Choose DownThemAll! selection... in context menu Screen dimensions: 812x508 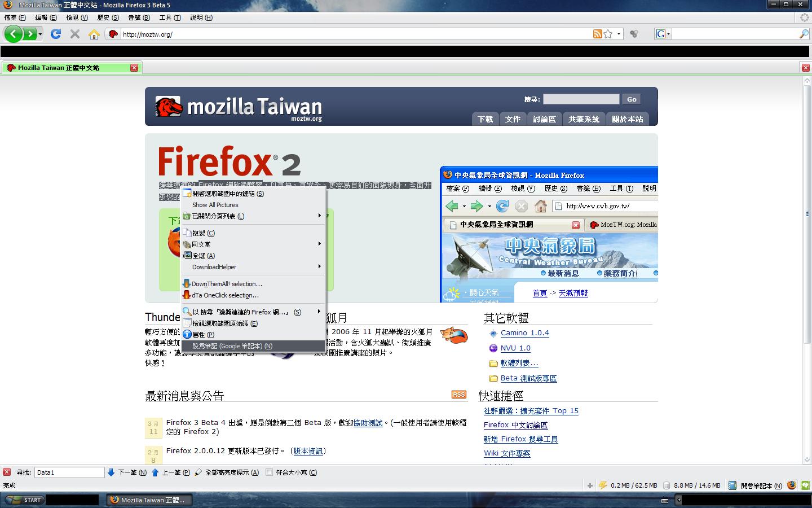coord(253,284)
